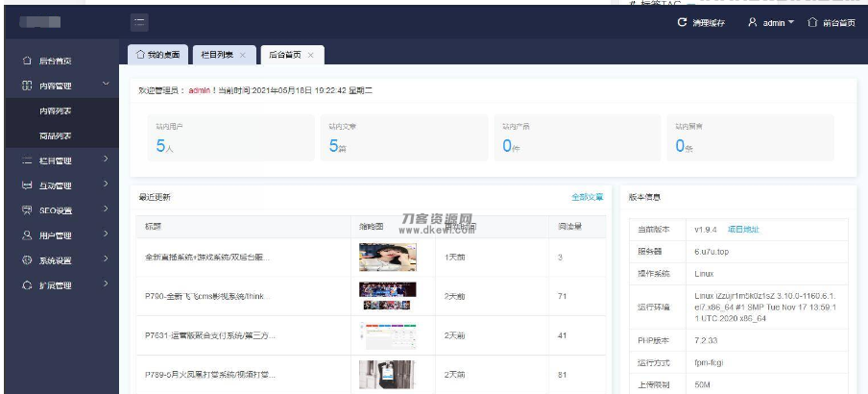Click the fpm-fcgi run mode value

[710, 363]
